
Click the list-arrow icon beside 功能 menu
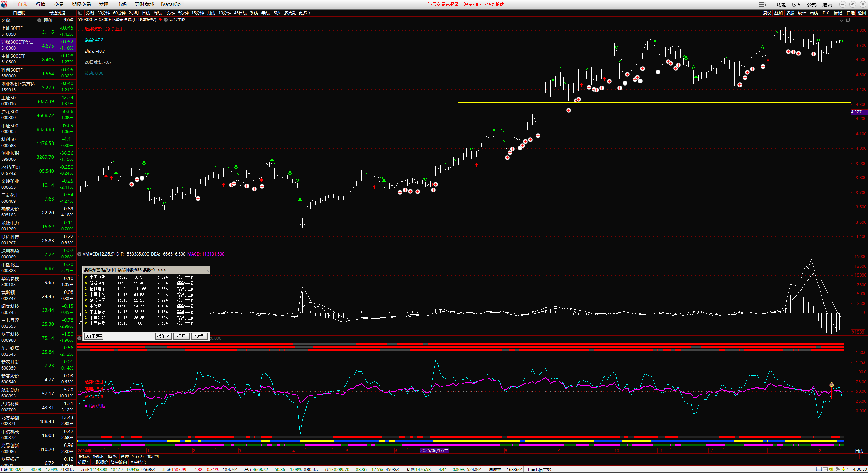pyautogui.click(x=763, y=4)
